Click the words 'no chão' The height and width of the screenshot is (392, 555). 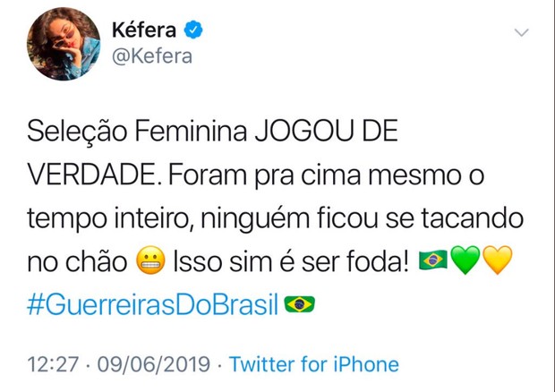point(77,261)
